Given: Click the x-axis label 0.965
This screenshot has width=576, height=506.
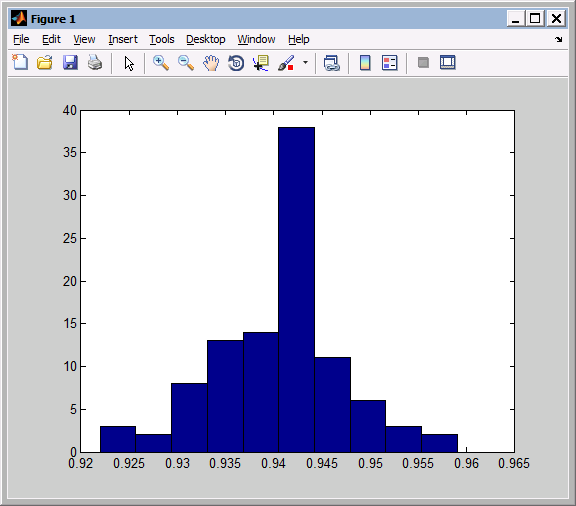Looking at the screenshot, I should 514,464.
